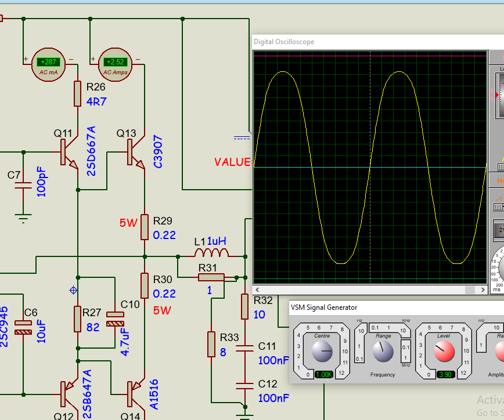Image resolution: width=504 pixels, height=420 pixels.
Task: Select capacitor C11 symbol
Action: click(x=244, y=349)
